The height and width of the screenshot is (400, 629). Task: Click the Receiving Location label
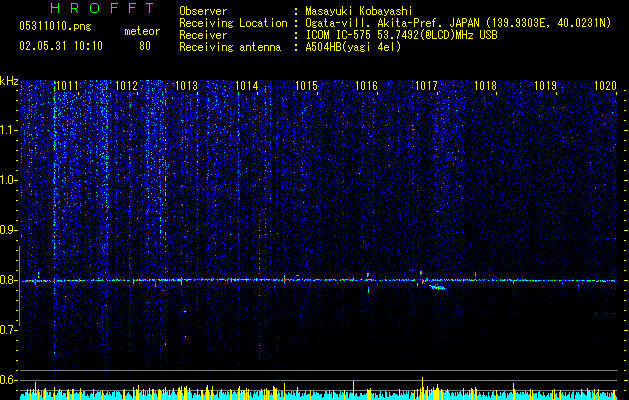pos(233,23)
